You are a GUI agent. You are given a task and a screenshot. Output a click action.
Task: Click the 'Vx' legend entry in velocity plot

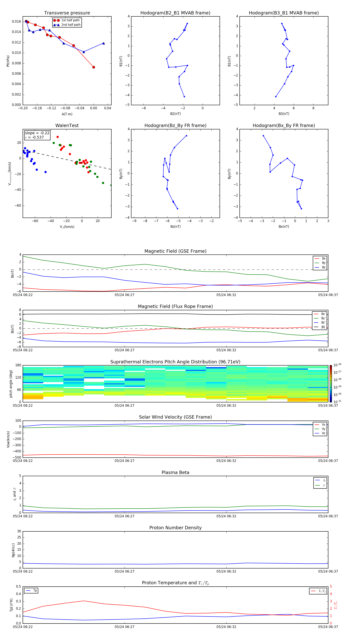320,424
